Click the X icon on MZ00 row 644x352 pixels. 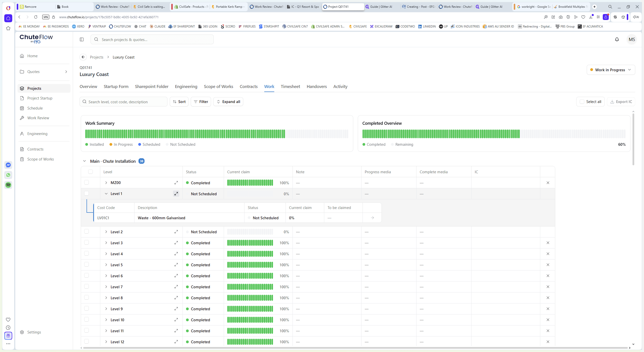(548, 183)
